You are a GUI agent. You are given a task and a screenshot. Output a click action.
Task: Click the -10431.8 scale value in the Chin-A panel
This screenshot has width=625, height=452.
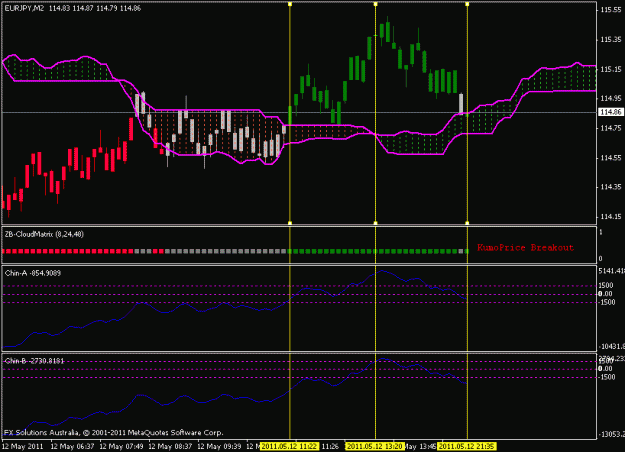click(x=611, y=346)
